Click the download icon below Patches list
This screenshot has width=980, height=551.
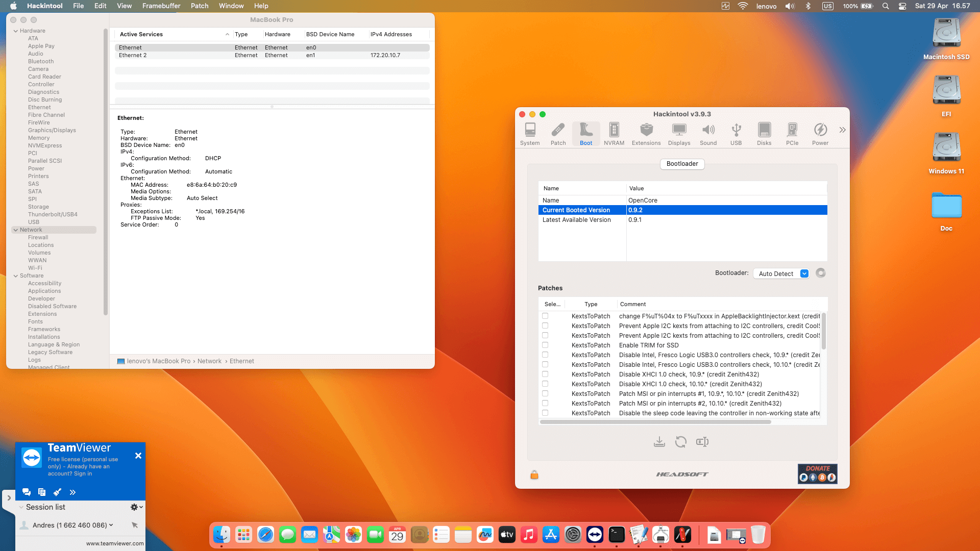click(x=659, y=442)
